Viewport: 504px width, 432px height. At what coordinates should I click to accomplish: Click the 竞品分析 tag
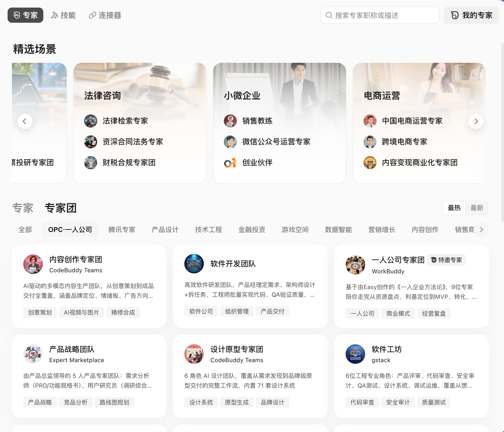coord(76,402)
